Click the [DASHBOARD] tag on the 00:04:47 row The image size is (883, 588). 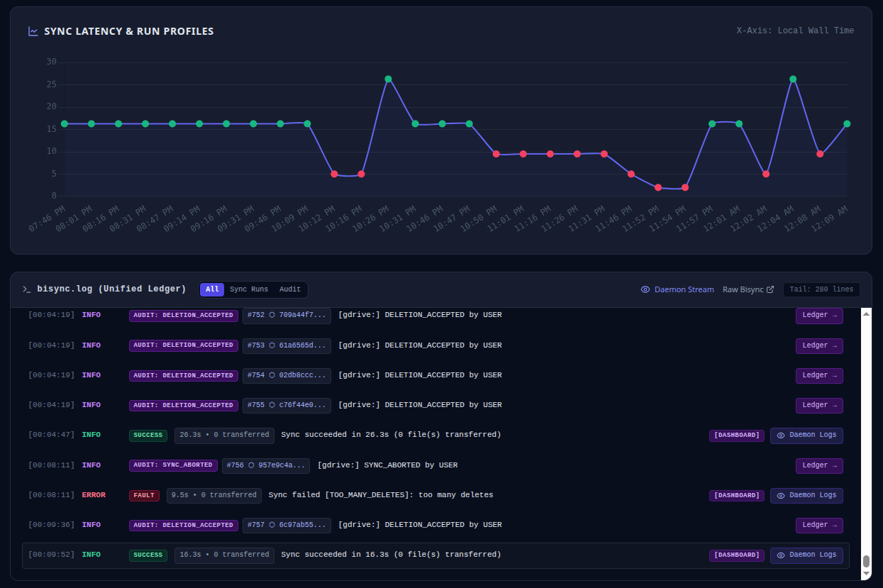click(x=737, y=436)
